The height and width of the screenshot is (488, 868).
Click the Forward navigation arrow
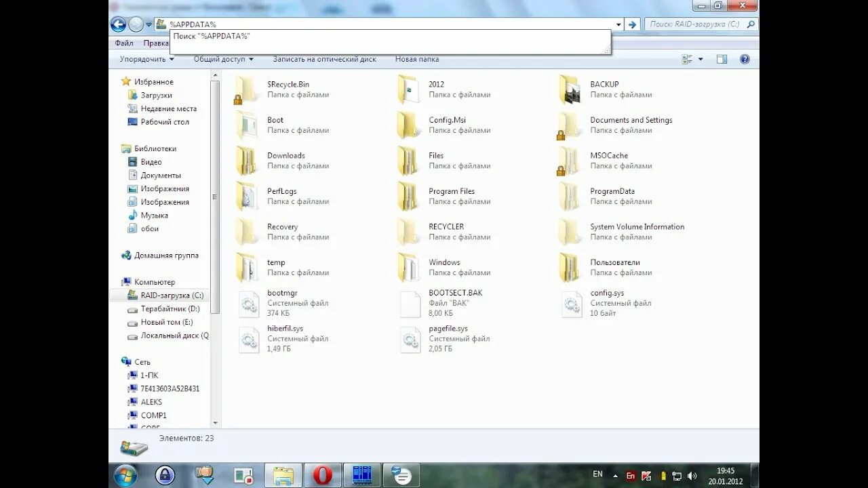click(x=136, y=24)
